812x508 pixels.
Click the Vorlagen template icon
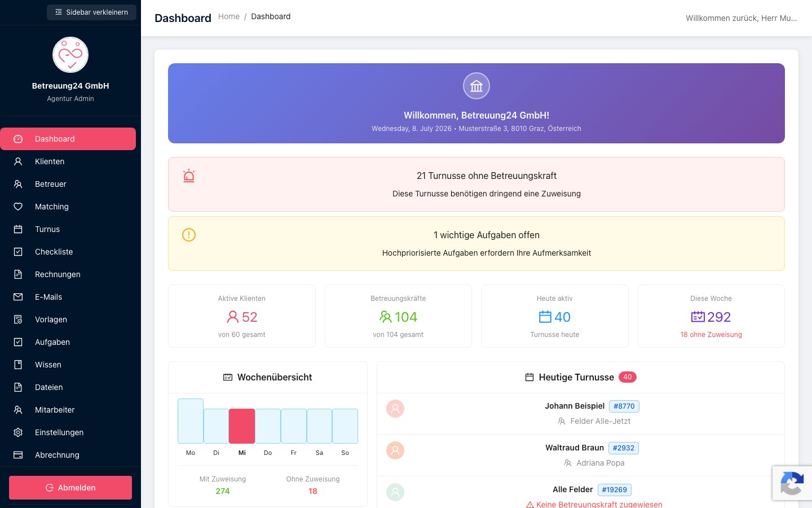18,319
